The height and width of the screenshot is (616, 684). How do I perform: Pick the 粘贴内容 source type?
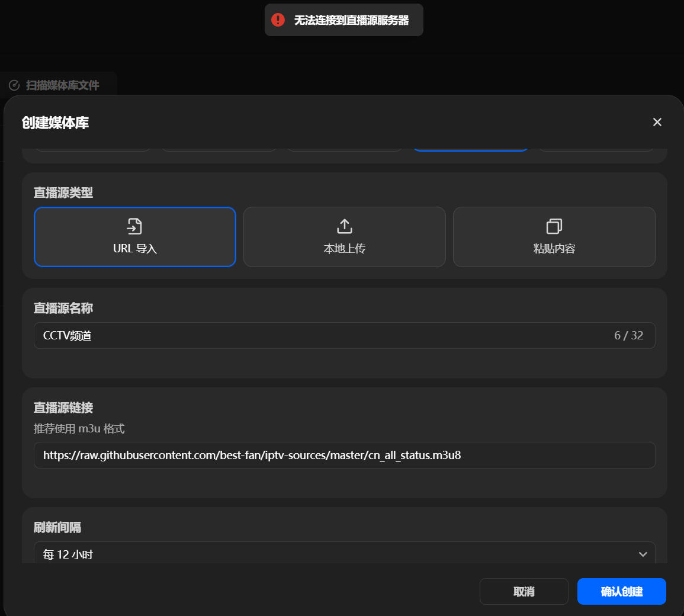tap(554, 237)
